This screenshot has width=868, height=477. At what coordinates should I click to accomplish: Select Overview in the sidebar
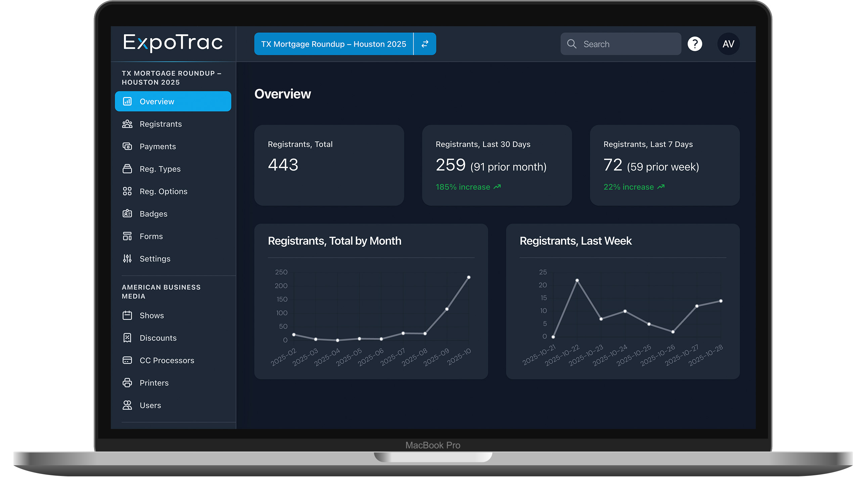[173, 101]
